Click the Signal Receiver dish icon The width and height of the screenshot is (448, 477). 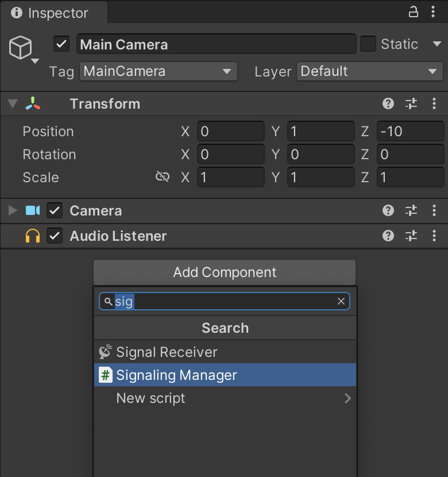pos(106,352)
